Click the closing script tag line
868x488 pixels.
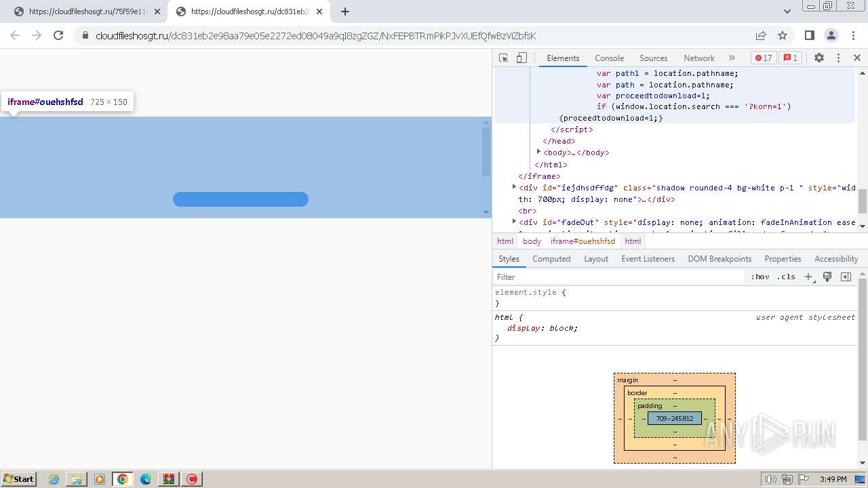click(x=572, y=129)
